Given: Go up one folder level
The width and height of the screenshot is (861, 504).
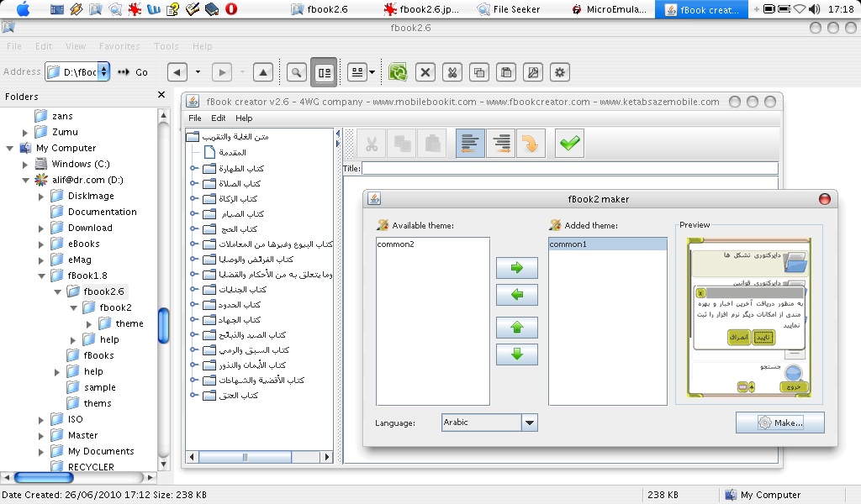Looking at the screenshot, I should (x=263, y=72).
